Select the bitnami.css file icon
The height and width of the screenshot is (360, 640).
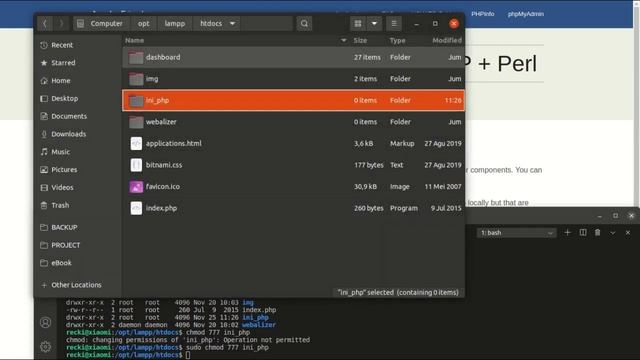pos(136,165)
